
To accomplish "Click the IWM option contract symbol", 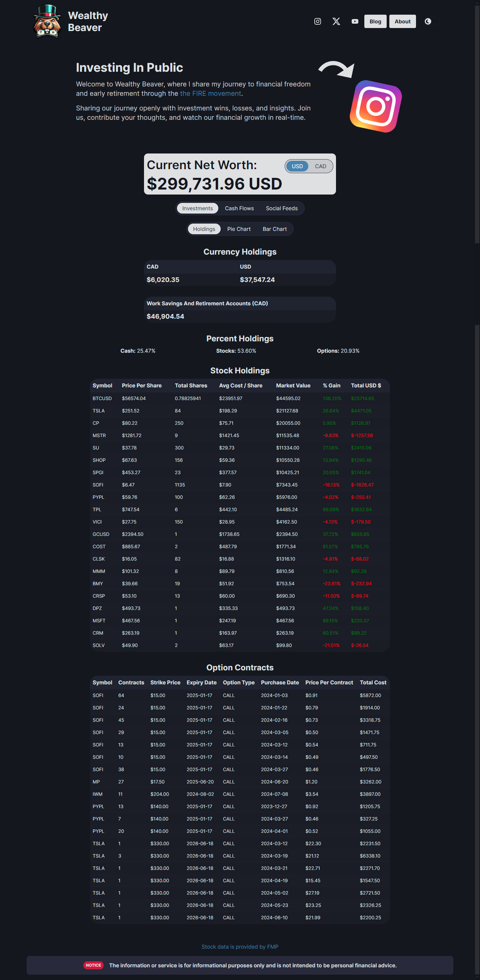I will click(x=97, y=794).
